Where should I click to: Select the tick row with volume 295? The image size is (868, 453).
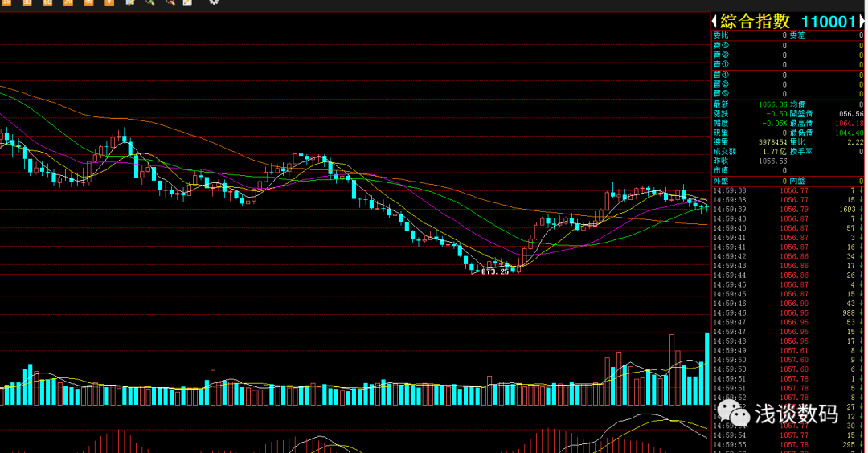[788, 445]
